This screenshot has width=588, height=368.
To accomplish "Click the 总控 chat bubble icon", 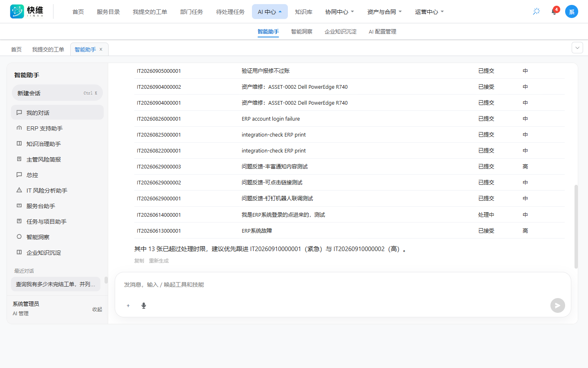I will pos(19,175).
